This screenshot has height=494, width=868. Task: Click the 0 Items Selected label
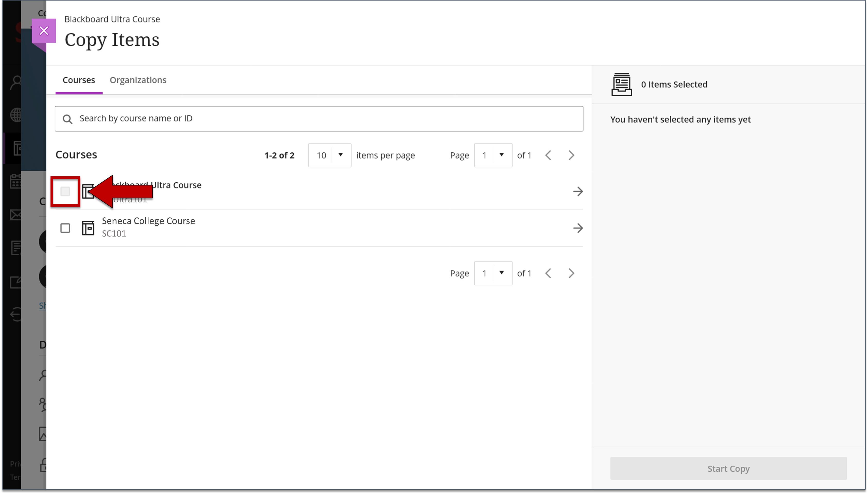[674, 85]
